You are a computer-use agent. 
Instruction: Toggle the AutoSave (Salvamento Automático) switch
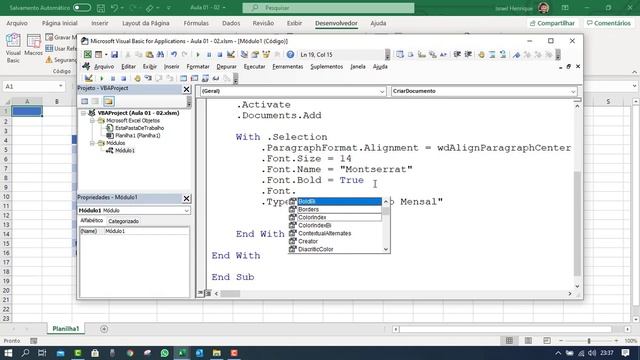(x=82, y=8)
